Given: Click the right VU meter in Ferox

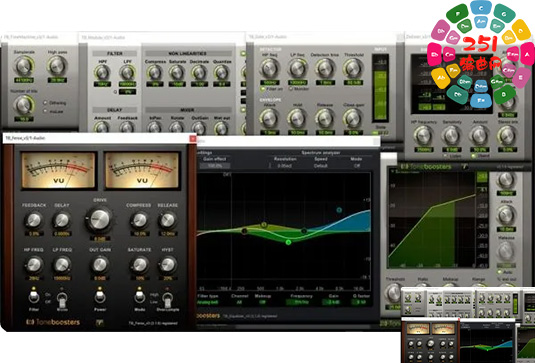Looking at the screenshot, I should click(x=142, y=170).
